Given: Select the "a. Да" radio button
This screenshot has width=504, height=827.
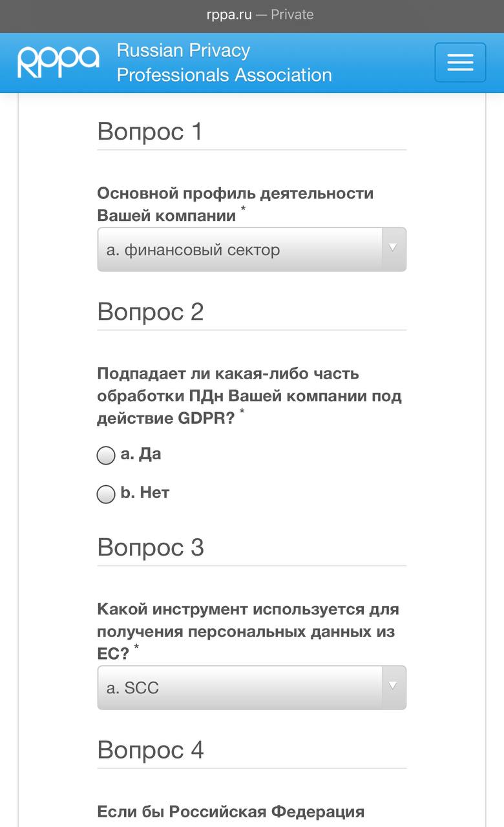Looking at the screenshot, I should (x=106, y=456).
